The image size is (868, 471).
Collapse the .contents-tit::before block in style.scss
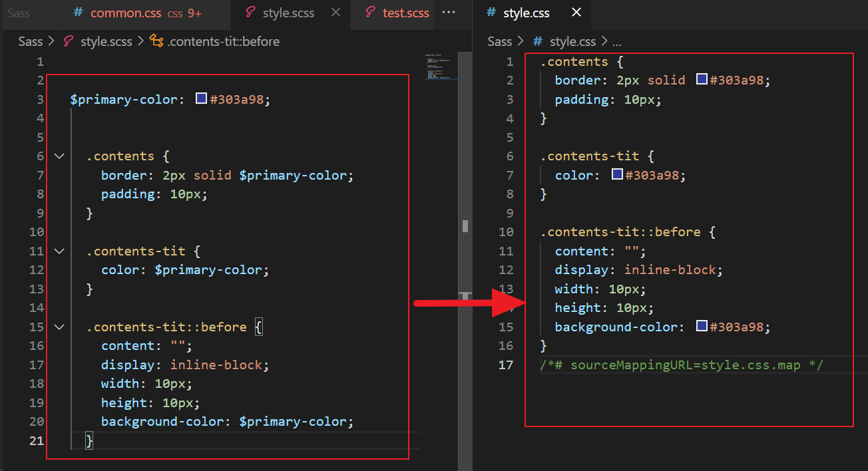[59, 327]
